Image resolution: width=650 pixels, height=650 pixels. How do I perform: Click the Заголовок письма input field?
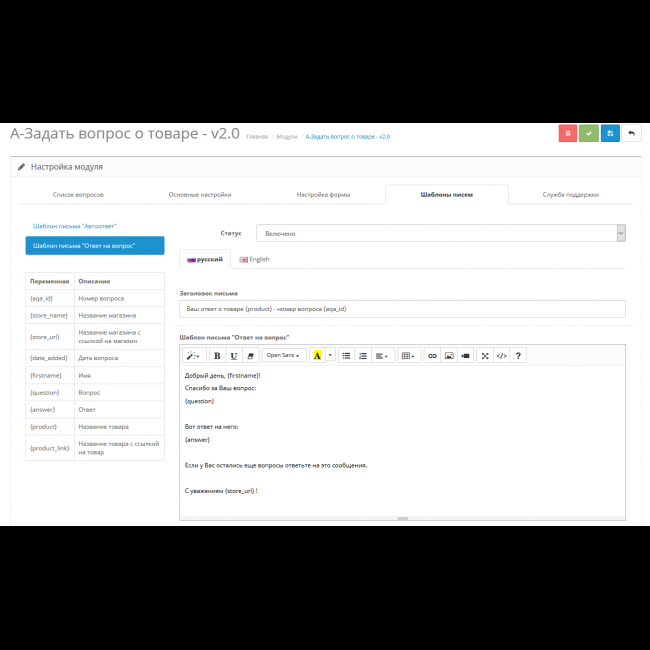[401, 309]
